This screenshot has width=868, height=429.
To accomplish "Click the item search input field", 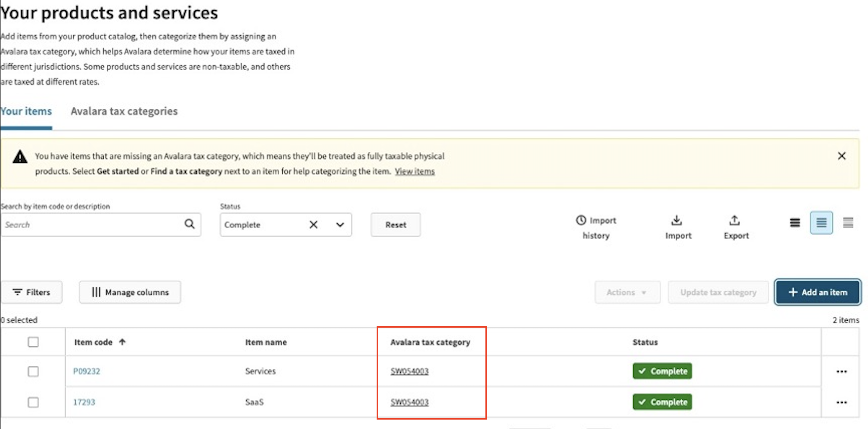I will point(91,225).
